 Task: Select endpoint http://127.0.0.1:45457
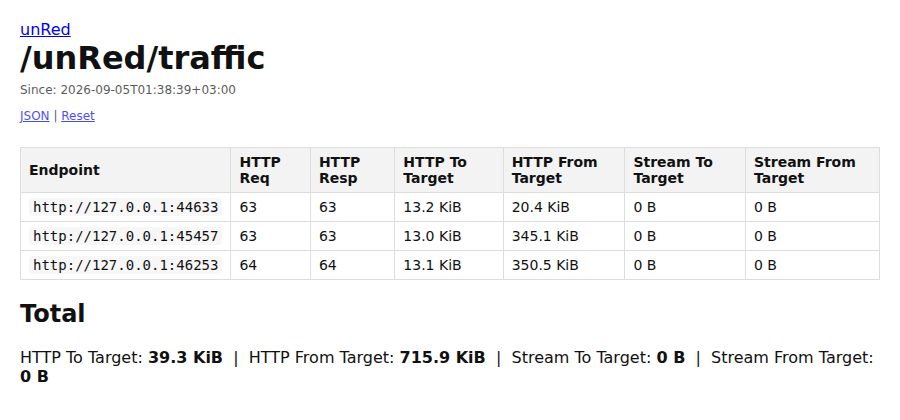click(x=125, y=236)
